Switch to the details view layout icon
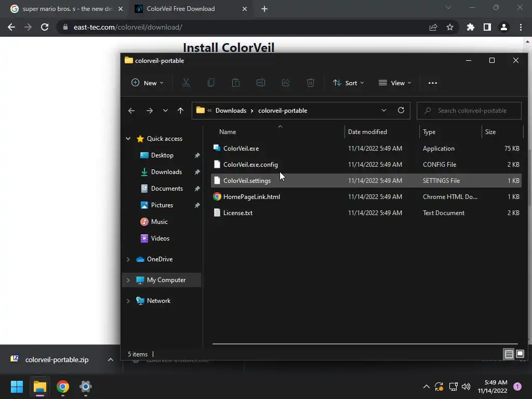The width and height of the screenshot is (532, 399). [x=509, y=354]
